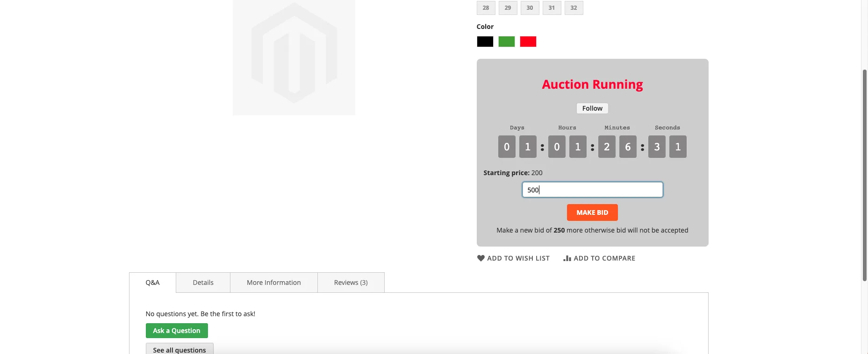Viewport: 868px width, 354px height.
Task: Switch to the Details tab
Action: pos(203,283)
